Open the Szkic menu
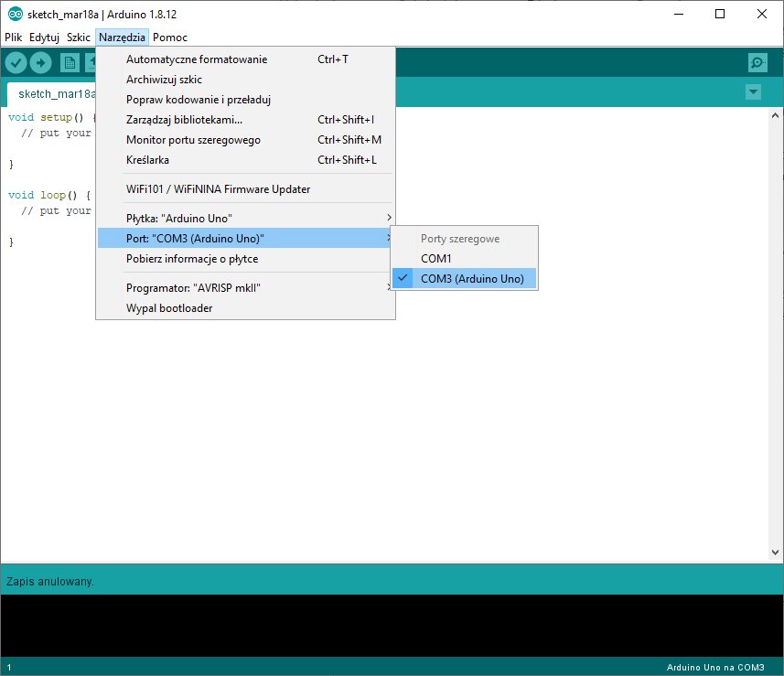 (79, 38)
